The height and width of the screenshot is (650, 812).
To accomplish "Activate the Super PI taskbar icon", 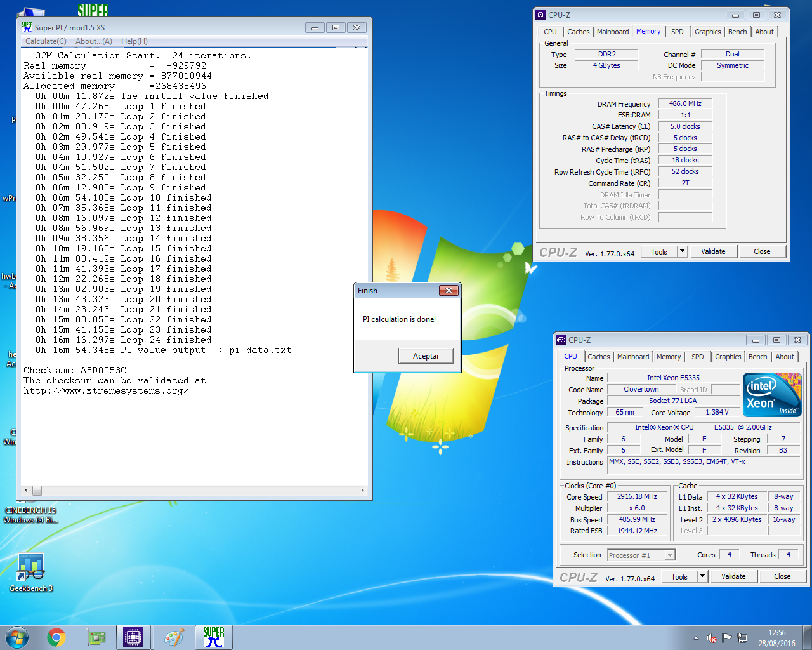I will (x=214, y=637).
